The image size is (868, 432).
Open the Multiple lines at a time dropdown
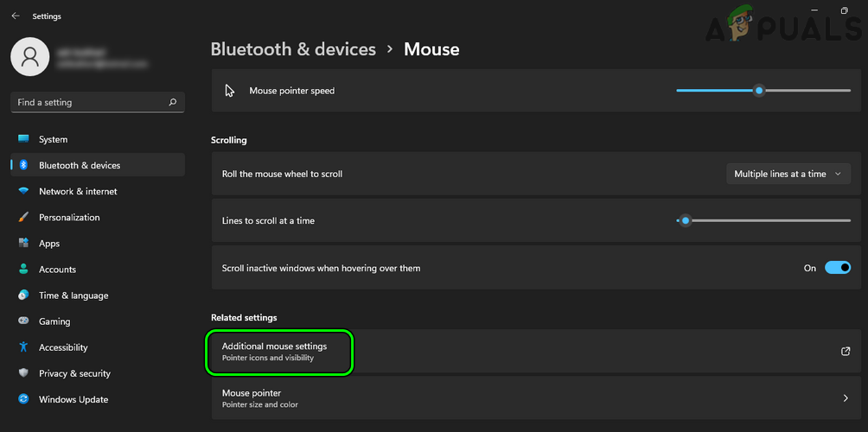point(788,174)
